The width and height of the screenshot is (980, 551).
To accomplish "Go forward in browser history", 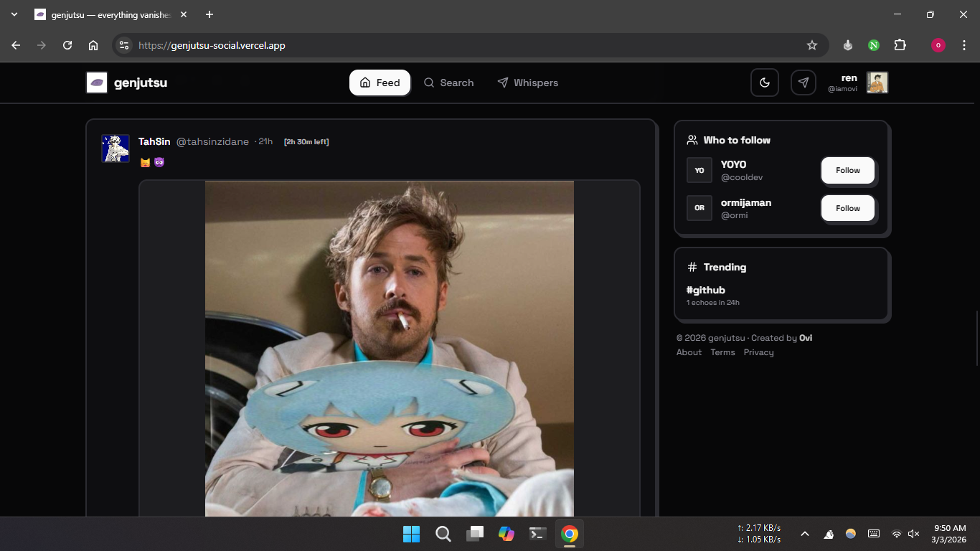I will [42, 45].
